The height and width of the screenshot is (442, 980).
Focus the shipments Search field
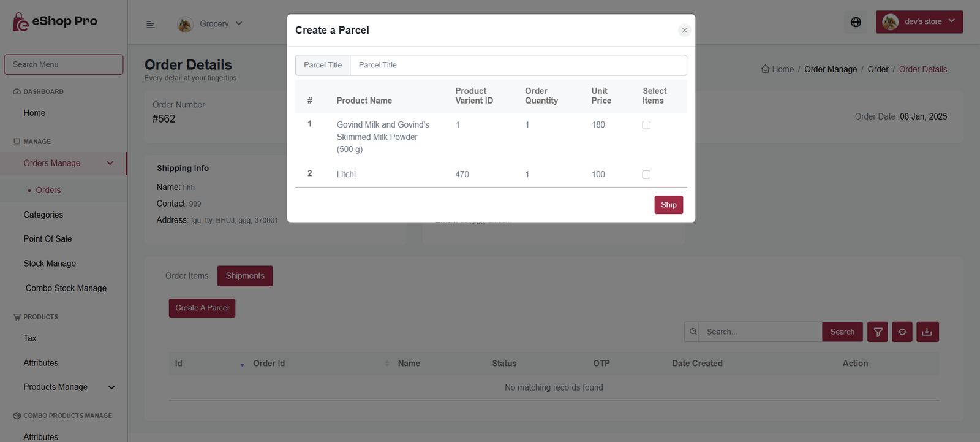(x=760, y=332)
